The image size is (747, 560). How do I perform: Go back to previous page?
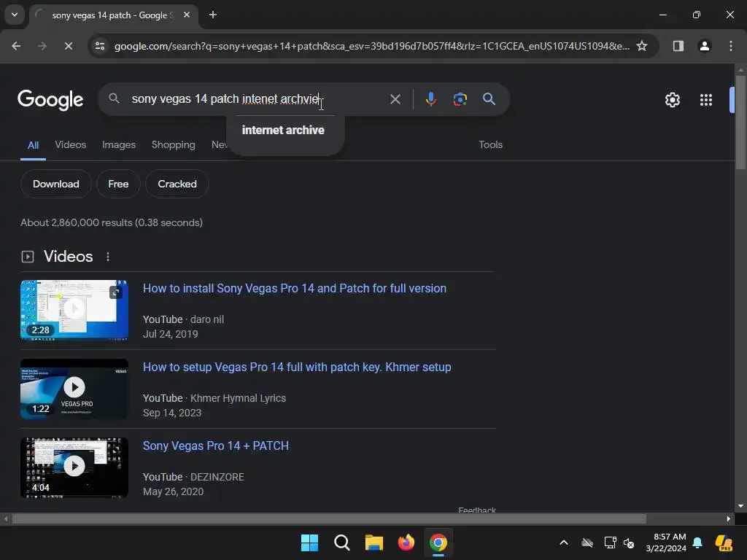[16, 46]
